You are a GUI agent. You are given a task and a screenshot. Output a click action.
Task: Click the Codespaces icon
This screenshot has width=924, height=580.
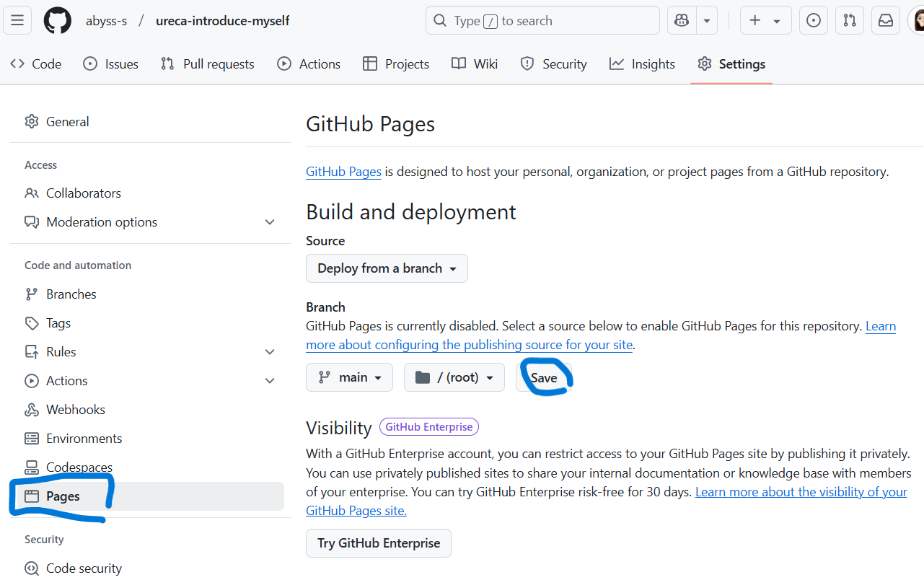coord(31,467)
